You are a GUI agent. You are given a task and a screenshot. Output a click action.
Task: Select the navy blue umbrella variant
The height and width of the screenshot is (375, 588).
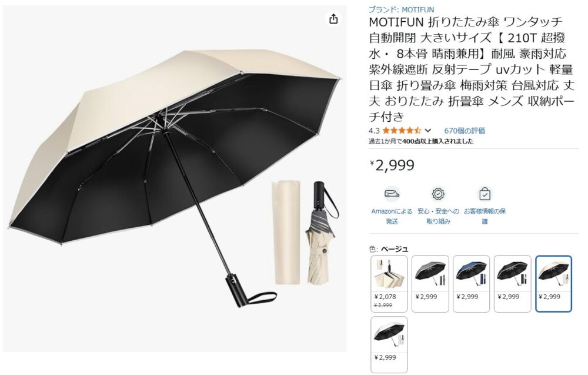pyautogui.click(x=471, y=284)
